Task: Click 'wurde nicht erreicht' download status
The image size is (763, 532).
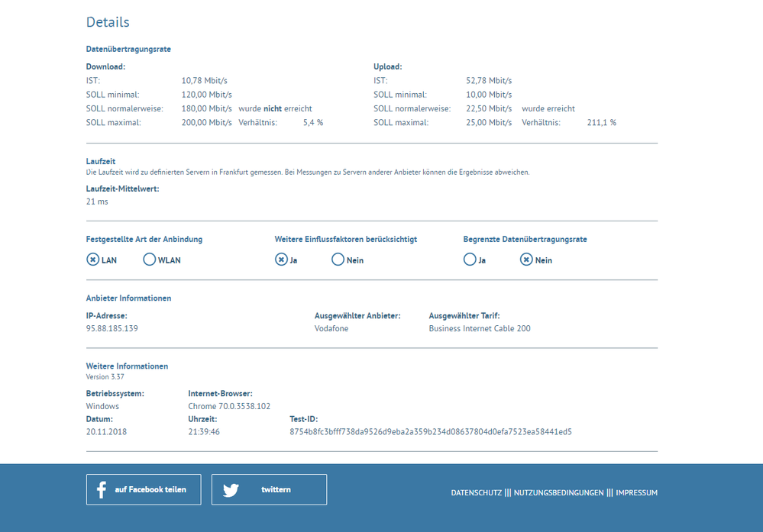Action: [x=276, y=109]
